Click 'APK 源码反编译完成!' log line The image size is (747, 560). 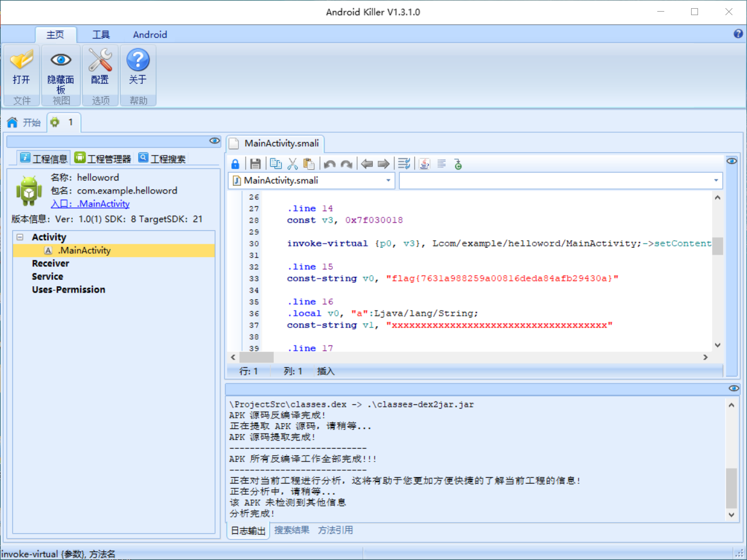click(277, 415)
